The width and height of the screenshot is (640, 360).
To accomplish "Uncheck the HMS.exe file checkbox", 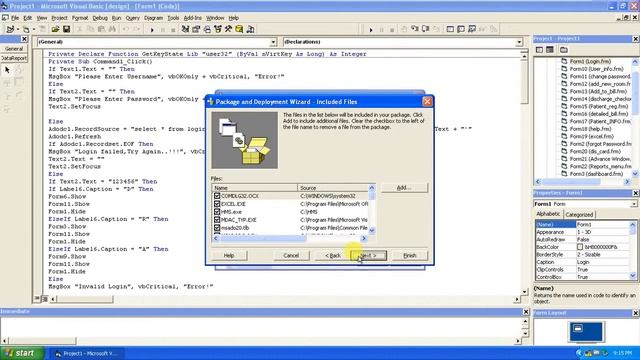I will tap(217, 212).
